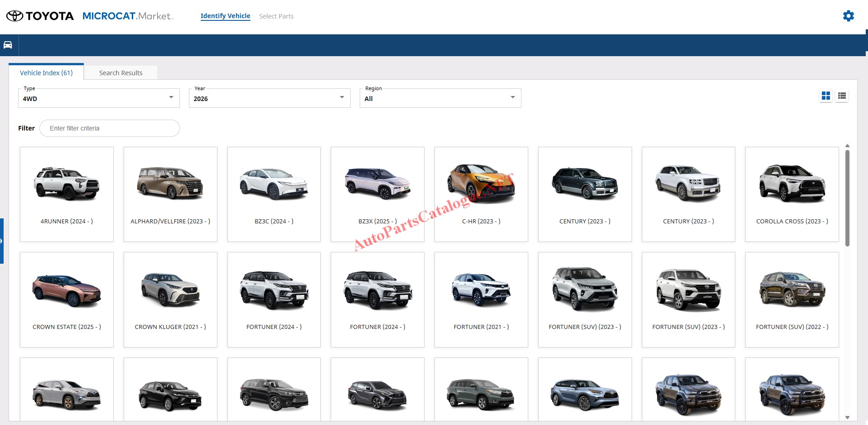The image size is (868, 425).
Task: Go to Select Parts step
Action: pos(276,16)
